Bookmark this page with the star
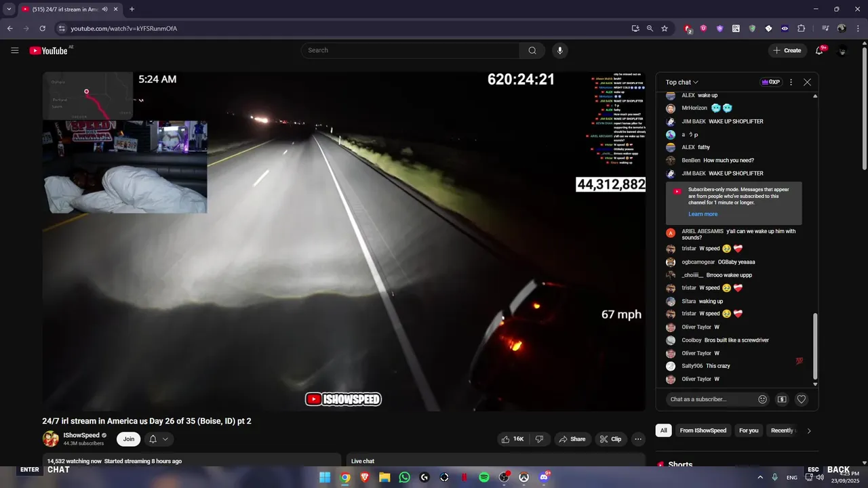Screen dimensions: 868x488 (665, 28)
